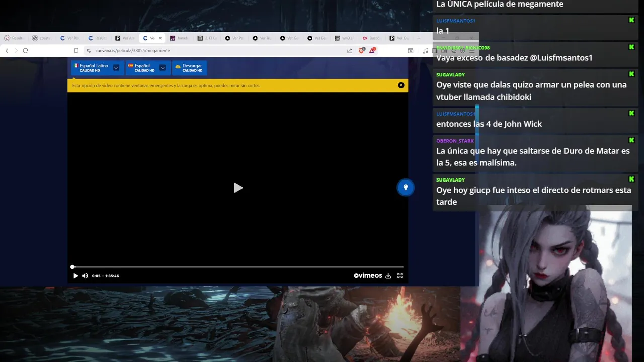
Task: Click the OBERON_STARK username in chat
Action: click(455, 141)
